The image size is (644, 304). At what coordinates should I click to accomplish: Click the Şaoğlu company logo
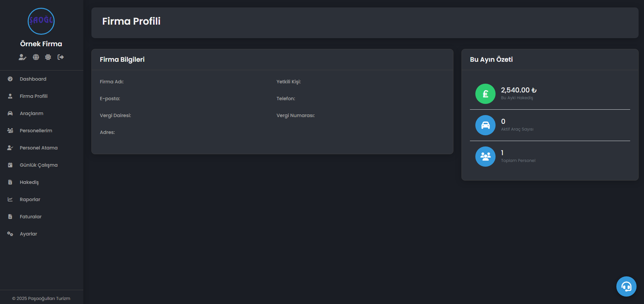click(41, 21)
